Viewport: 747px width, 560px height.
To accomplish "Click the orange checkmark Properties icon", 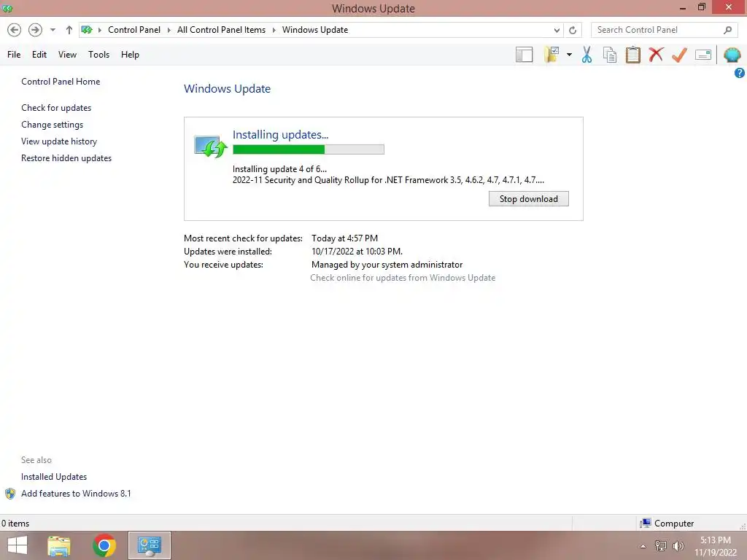I will click(679, 55).
